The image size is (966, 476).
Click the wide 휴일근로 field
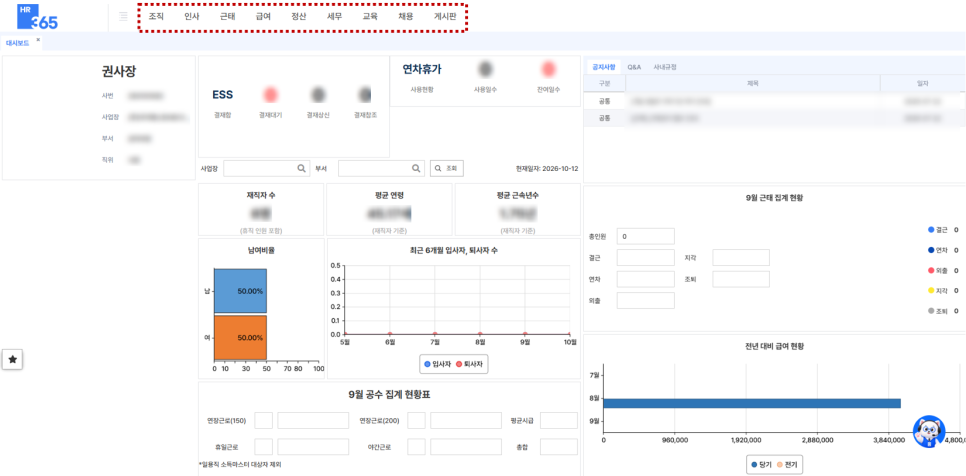point(313,447)
